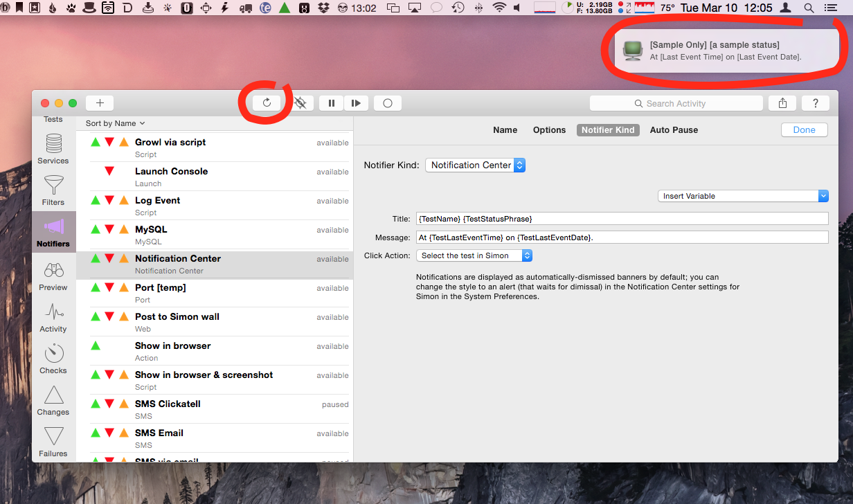Open the Activity sidebar section

[53, 318]
